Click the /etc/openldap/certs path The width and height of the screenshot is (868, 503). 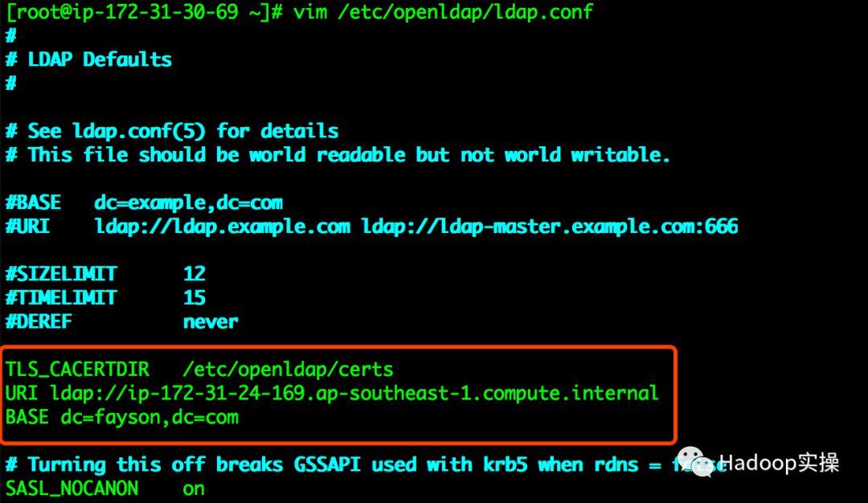point(288,369)
